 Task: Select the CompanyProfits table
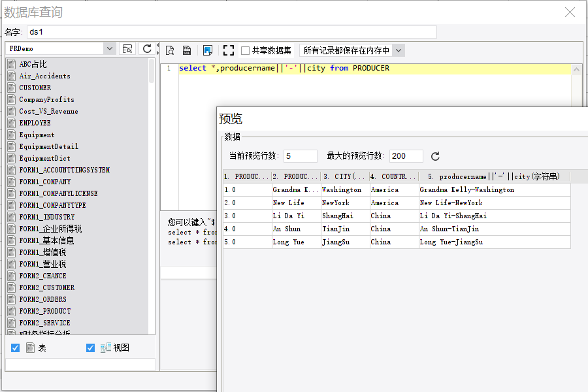(46, 99)
